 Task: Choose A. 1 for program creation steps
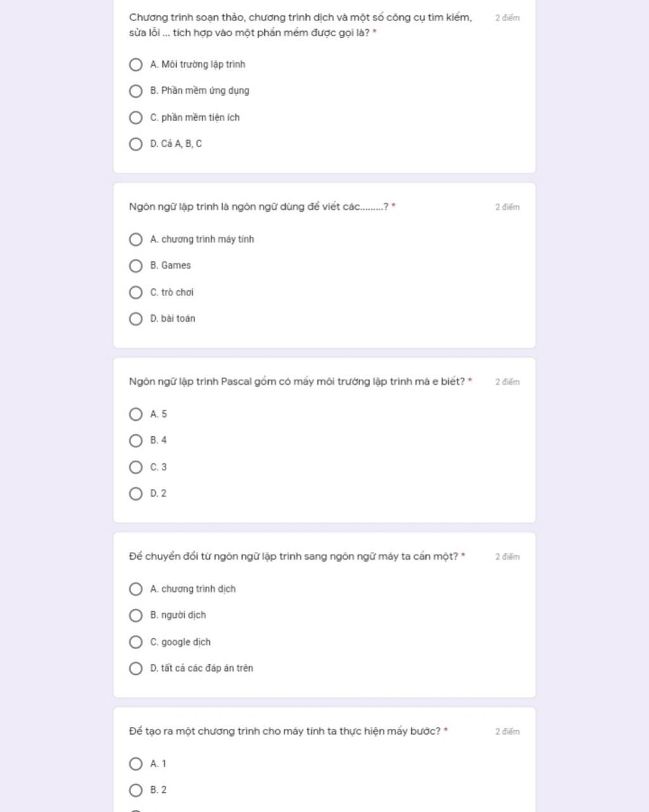pos(136,764)
